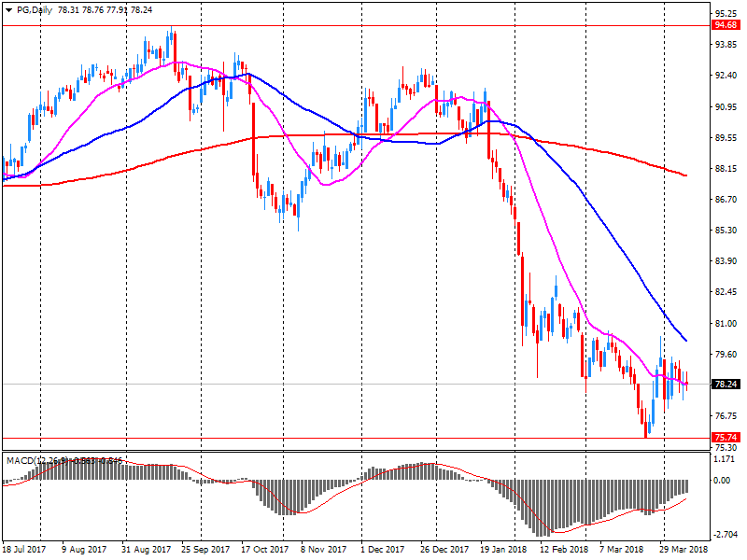
Task: Click the 90.95 price scale value
Action: click(726, 106)
